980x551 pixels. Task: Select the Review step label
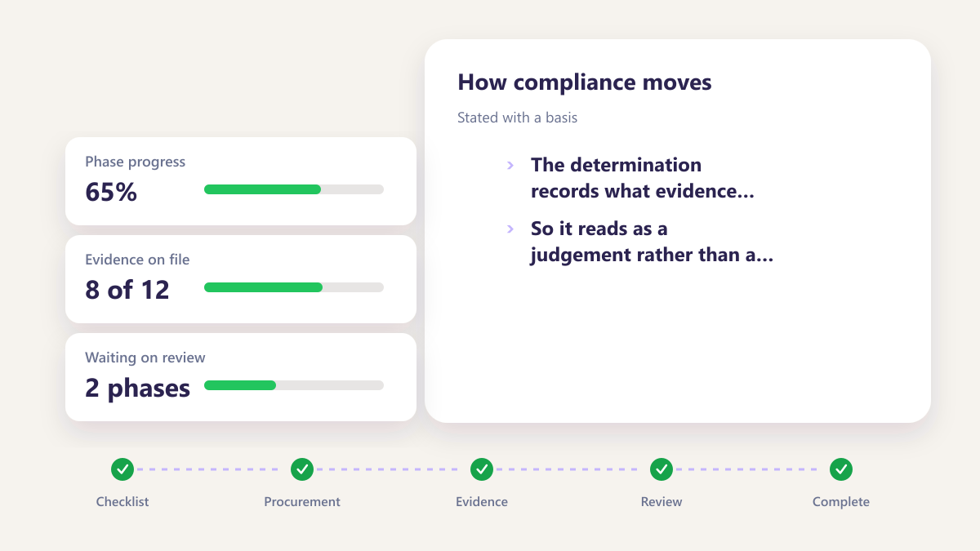coord(661,502)
